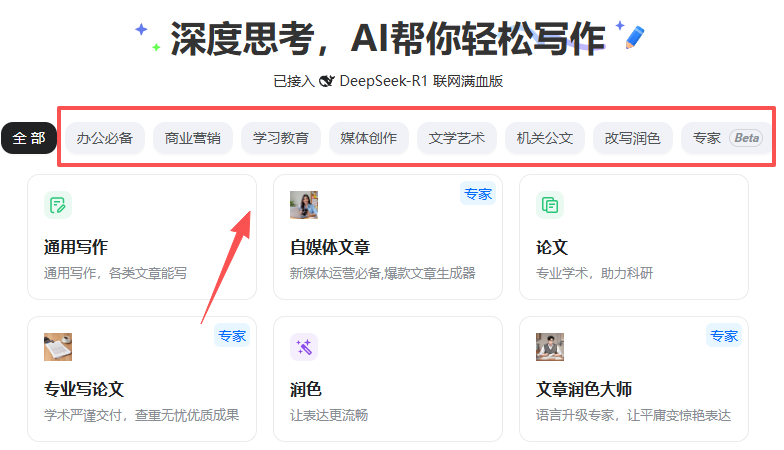Click the green 通用写作 edit icon
This screenshot has width=784, height=450.
tap(58, 205)
